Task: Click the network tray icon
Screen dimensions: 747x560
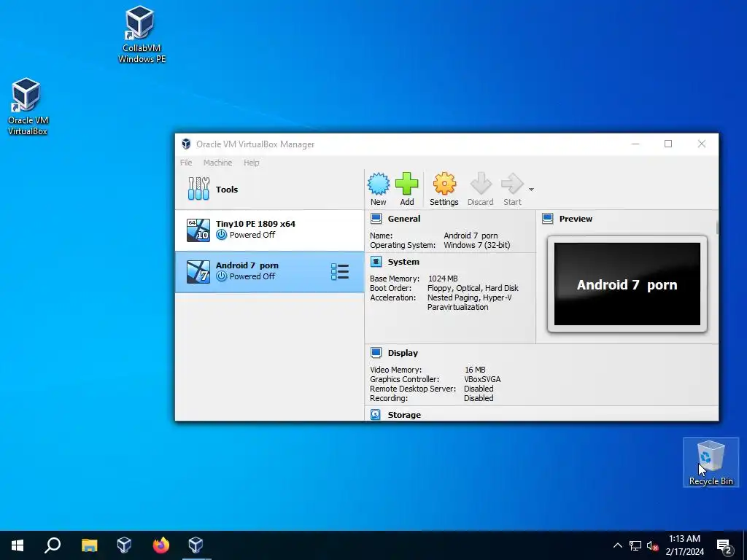Action: click(635, 545)
